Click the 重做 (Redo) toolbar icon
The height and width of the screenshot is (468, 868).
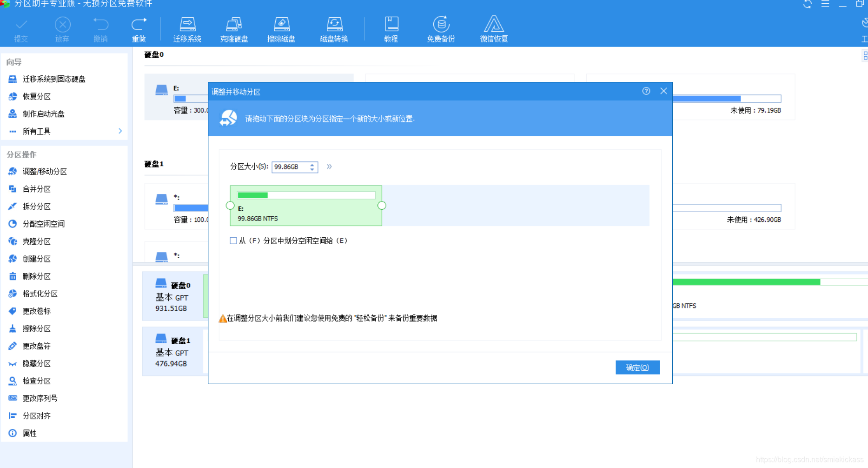(x=139, y=30)
